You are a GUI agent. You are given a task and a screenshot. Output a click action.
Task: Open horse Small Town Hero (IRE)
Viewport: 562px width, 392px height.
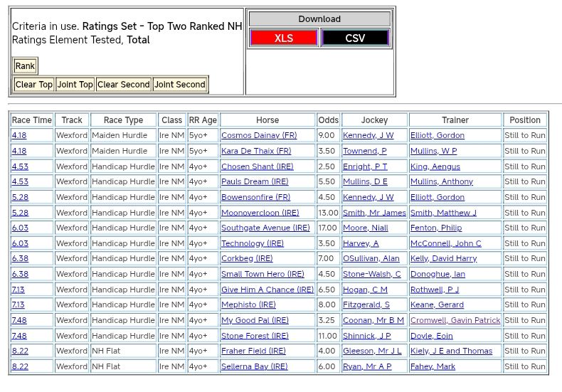263,275
